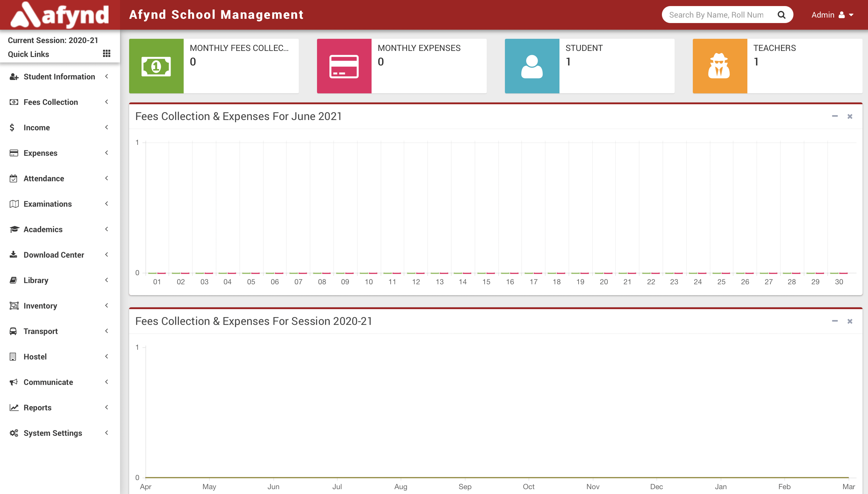This screenshot has height=494, width=868.
Task: Click the Afynd logo
Action: (60, 15)
